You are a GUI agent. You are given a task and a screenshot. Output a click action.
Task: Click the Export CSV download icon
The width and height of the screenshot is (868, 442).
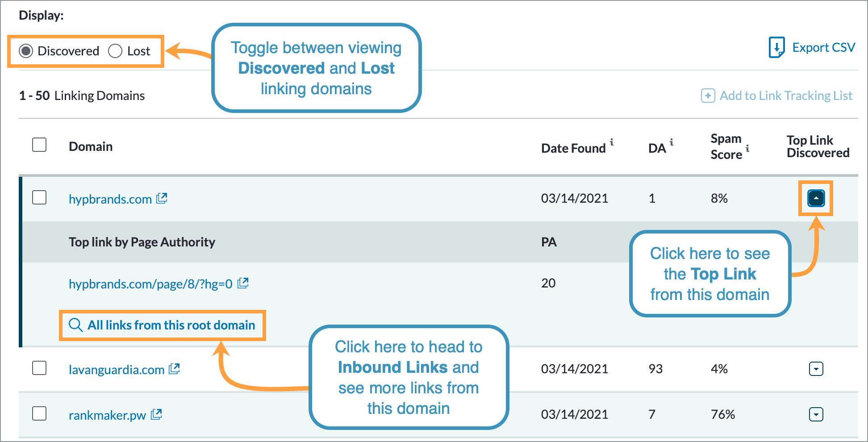[777, 47]
